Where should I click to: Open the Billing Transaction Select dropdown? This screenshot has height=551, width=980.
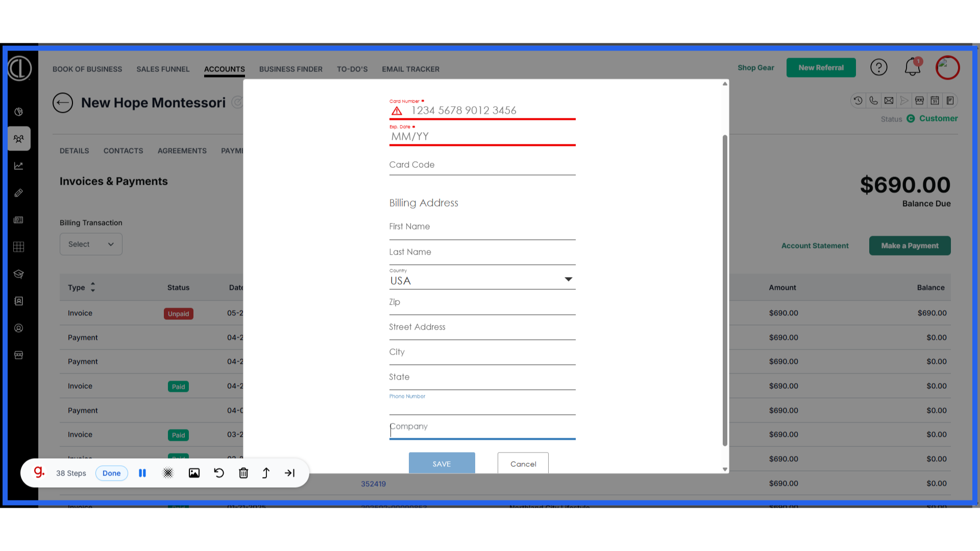tap(91, 244)
